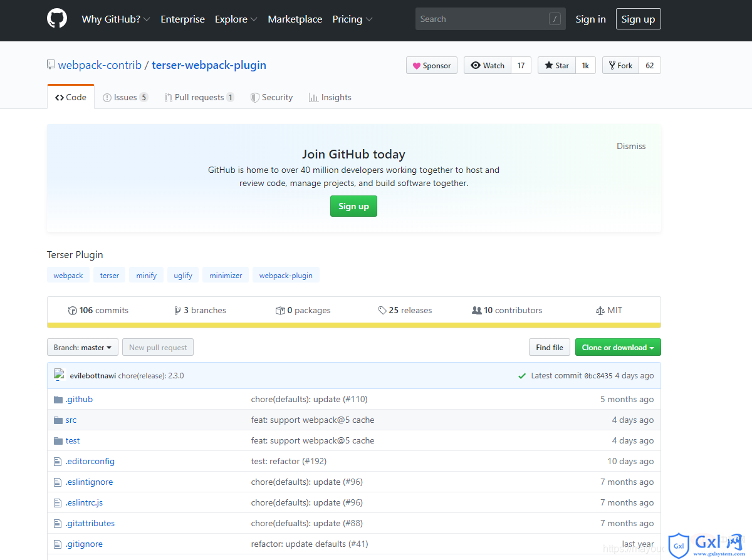Screen dimensions: 752x560
Task: Click header Sign up button
Action: click(638, 19)
